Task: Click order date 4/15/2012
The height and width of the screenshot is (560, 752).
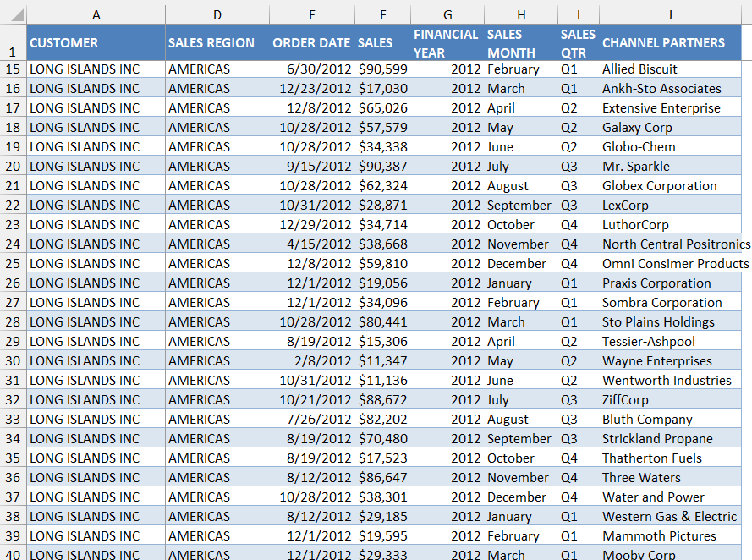Action: (x=312, y=244)
